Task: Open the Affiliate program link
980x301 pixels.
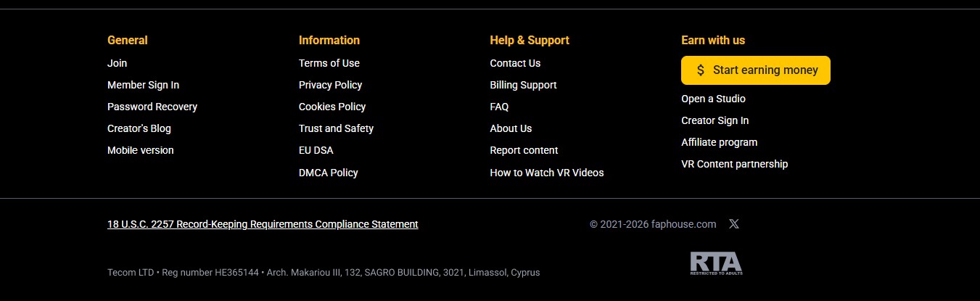Action: point(719,142)
